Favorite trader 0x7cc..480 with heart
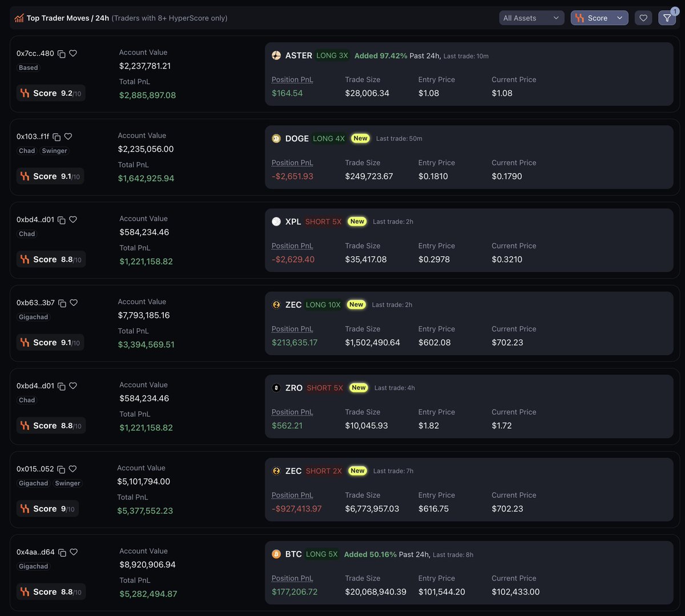The width and height of the screenshot is (685, 616). pyautogui.click(x=73, y=54)
